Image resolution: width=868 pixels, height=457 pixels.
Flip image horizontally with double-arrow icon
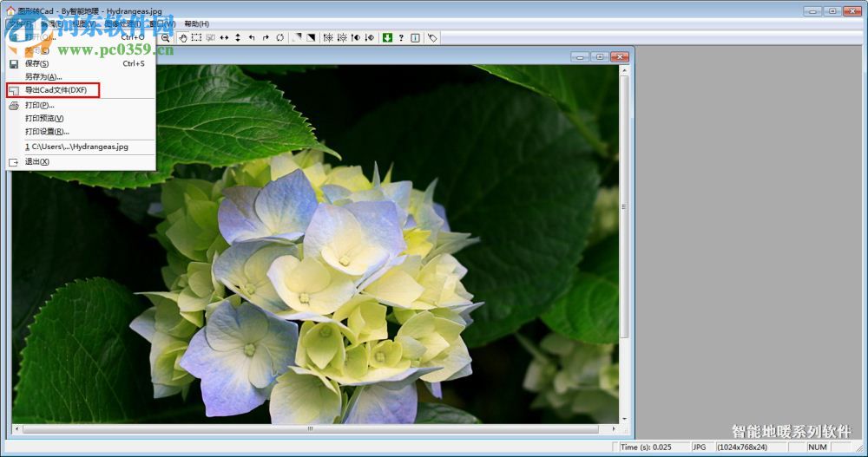click(224, 38)
